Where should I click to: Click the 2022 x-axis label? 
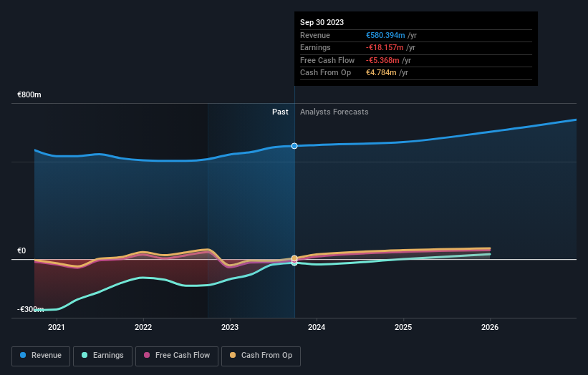[x=143, y=327]
